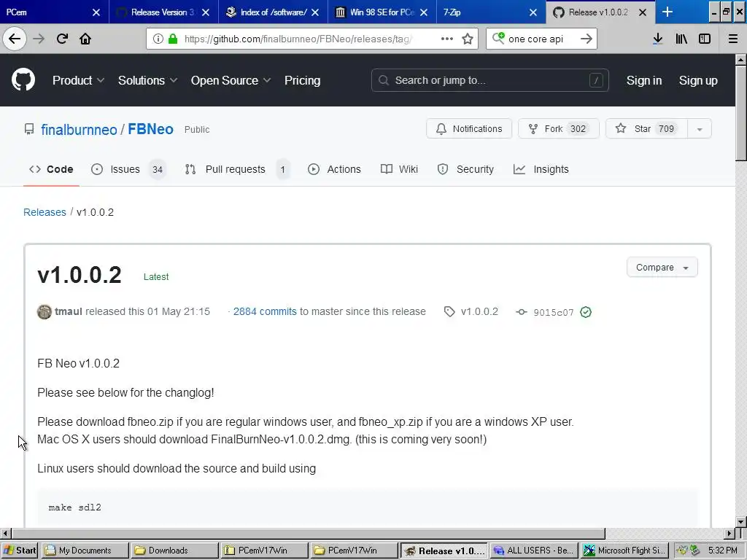Open a new browser tab with plus button
Image resolution: width=747 pixels, height=560 pixels.
667,12
